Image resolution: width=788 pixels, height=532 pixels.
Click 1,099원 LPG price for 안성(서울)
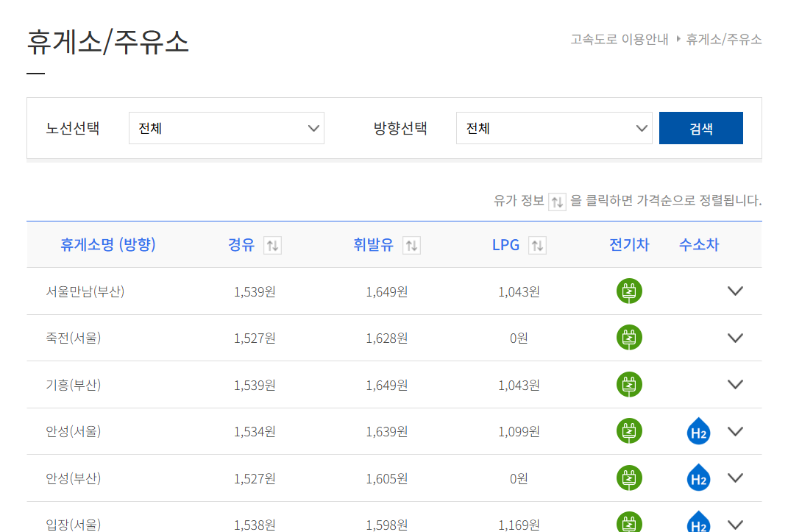coord(519,431)
